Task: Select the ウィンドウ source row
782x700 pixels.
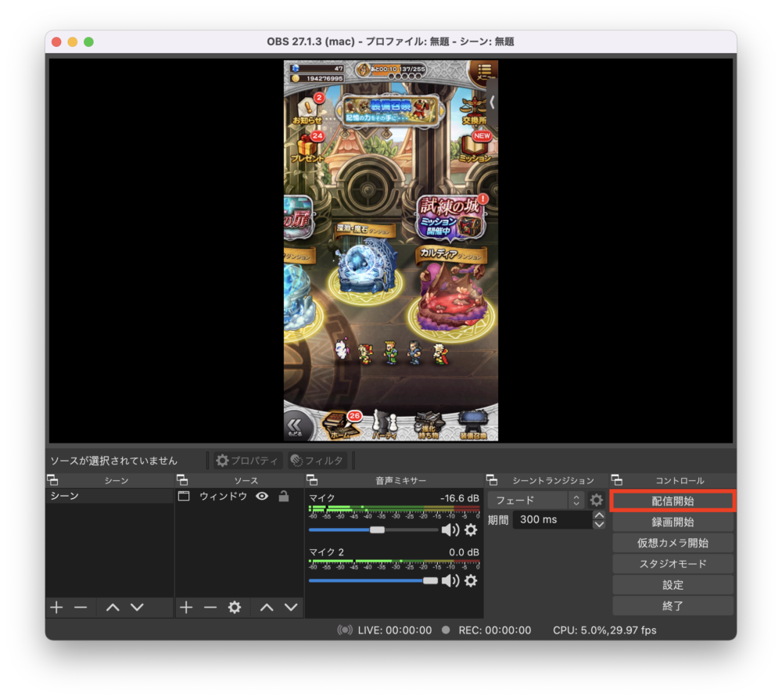Action: (239, 496)
